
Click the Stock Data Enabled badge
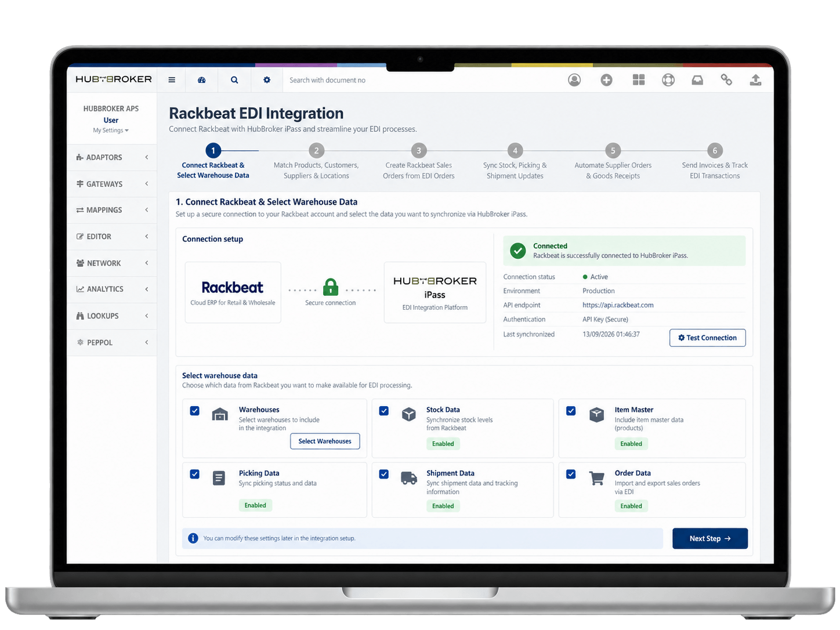[x=443, y=444]
